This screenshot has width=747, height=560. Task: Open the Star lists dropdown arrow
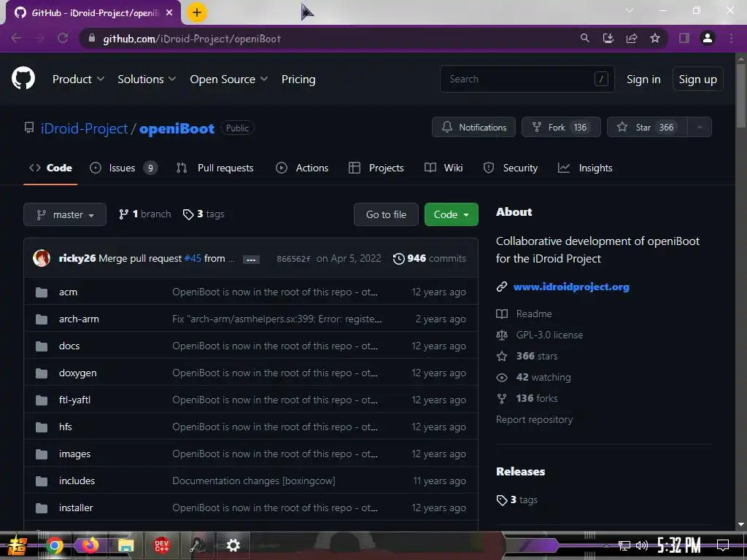700,127
